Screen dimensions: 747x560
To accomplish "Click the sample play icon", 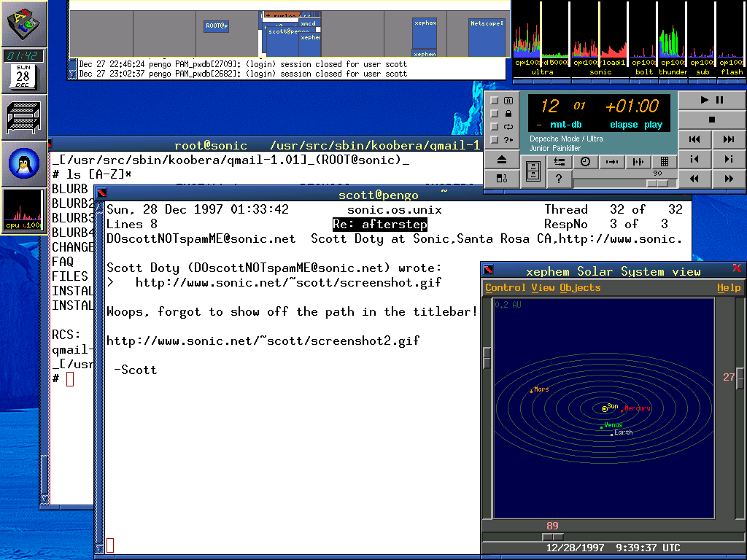I will (638, 162).
